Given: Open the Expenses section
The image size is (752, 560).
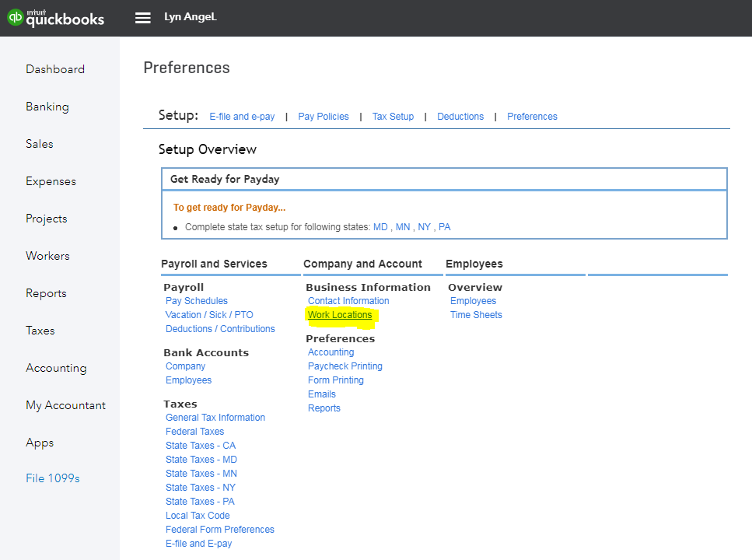Looking at the screenshot, I should coord(51,180).
